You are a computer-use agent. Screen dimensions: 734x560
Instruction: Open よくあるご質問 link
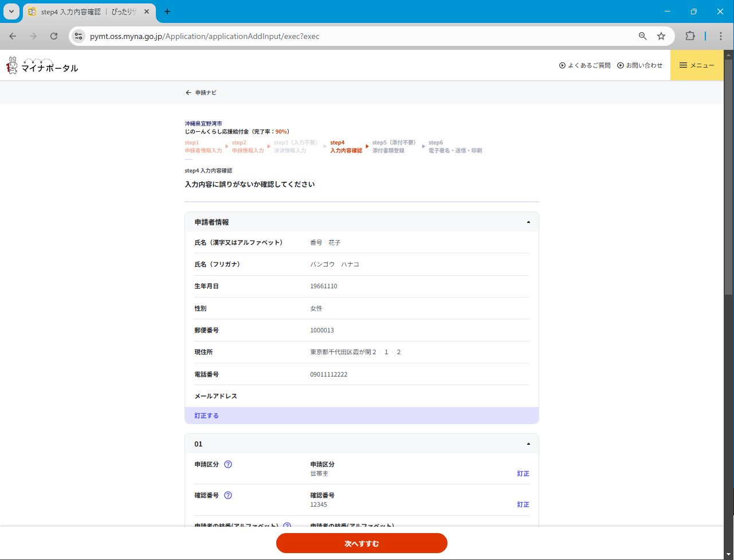tap(585, 65)
